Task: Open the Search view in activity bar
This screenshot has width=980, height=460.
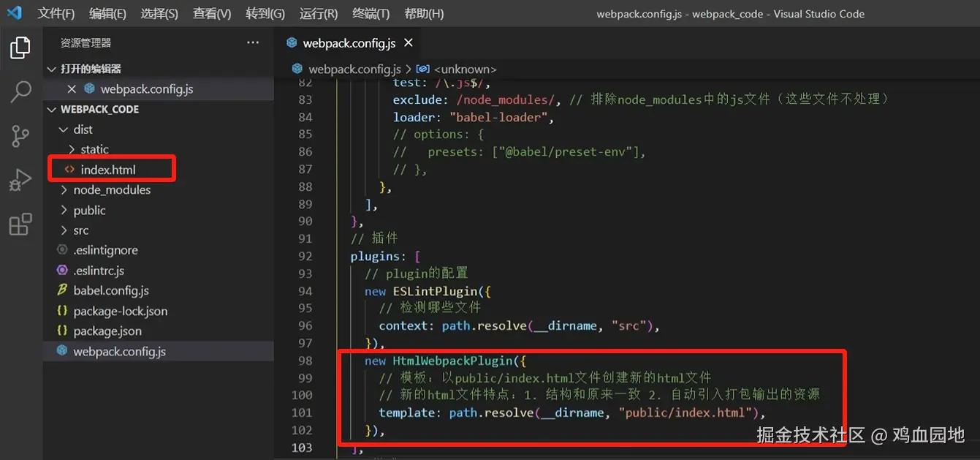Action: (20, 92)
